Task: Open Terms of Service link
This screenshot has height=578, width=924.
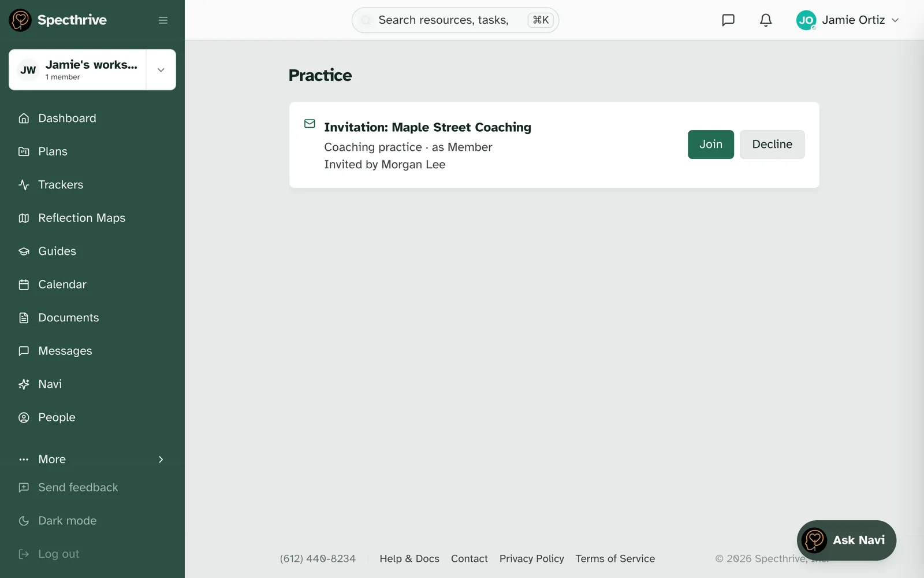Action: tap(615, 559)
